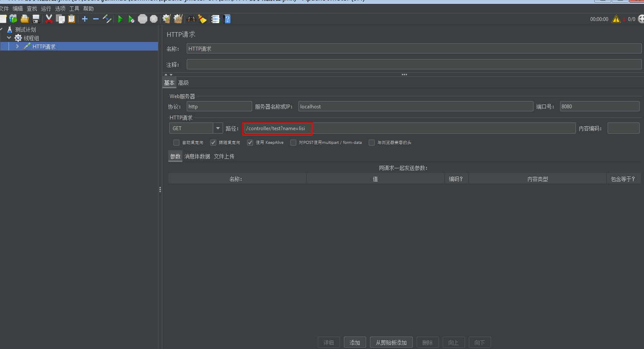
Task: Click the New test plan icon
Action: (3, 19)
